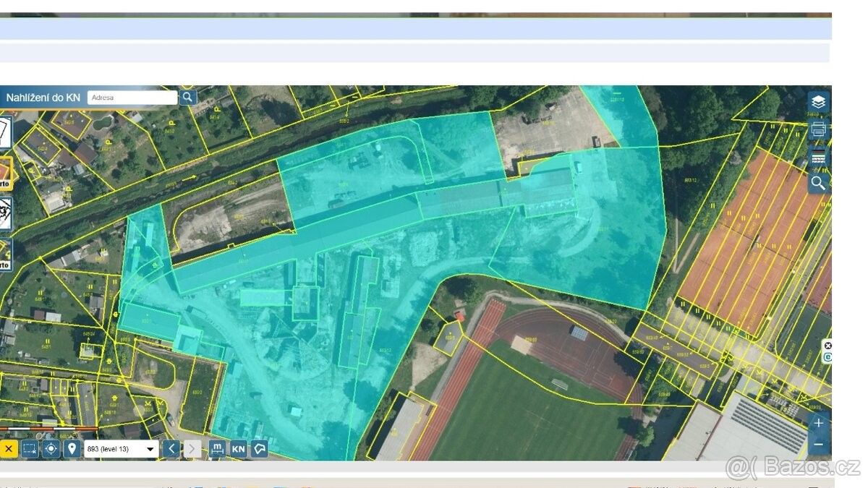Viewport: 868px width, 488px height.
Task: Open the distance measuring tool
Action: (x=217, y=449)
